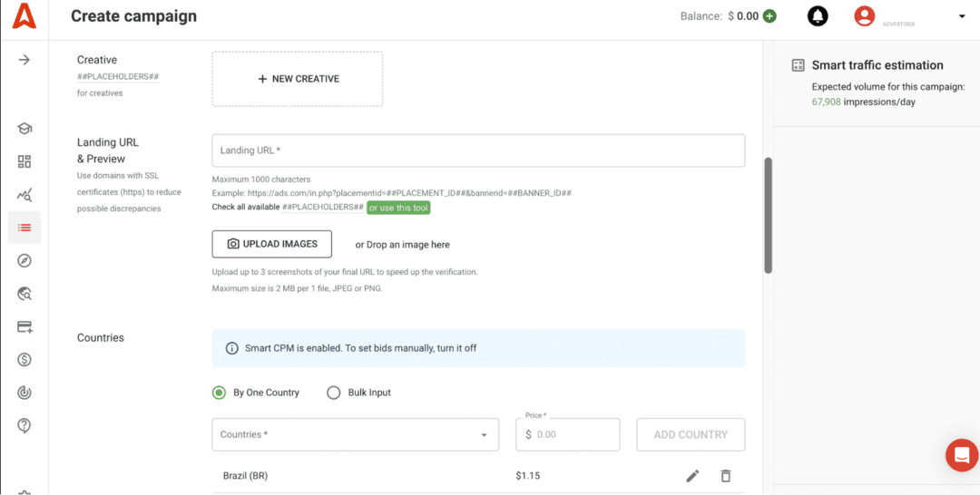Click the 'or use this tool' link
Screen dimensions: 980x495
(398, 208)
